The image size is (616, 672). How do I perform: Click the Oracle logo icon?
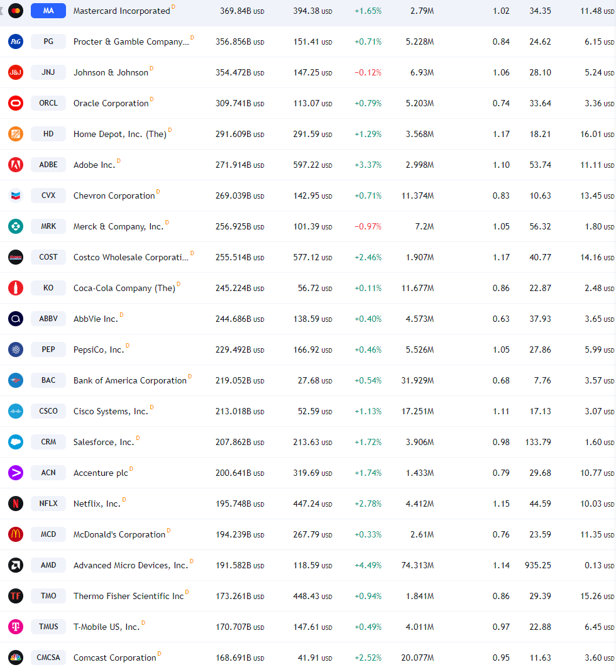pyautogui.click(x=16, y=103)
